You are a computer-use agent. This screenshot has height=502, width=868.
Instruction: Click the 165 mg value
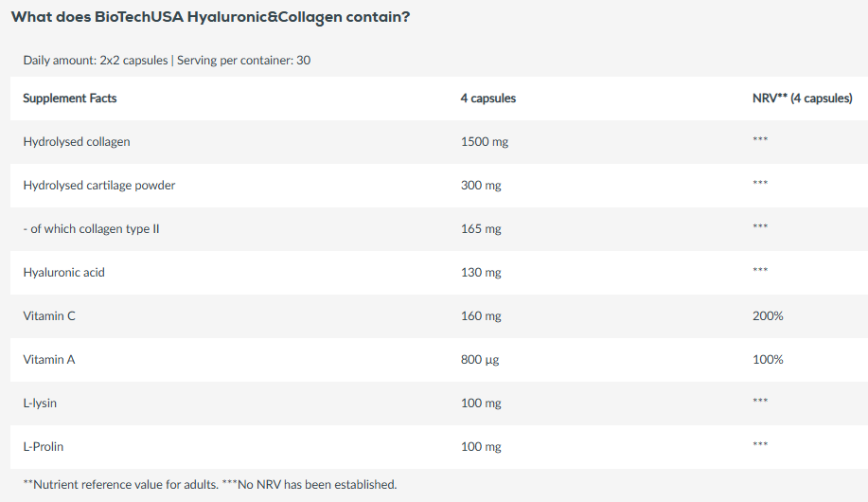pyautogui.click(x=480, y=229)
